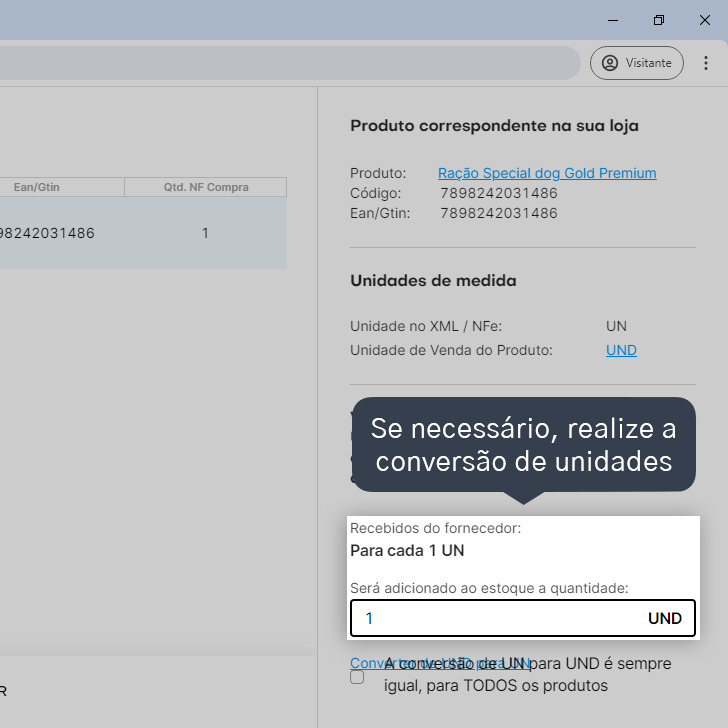Viewport: 728px width, 728px height.
Task: Open the Visitante profile button
Action: coord(637,63)
